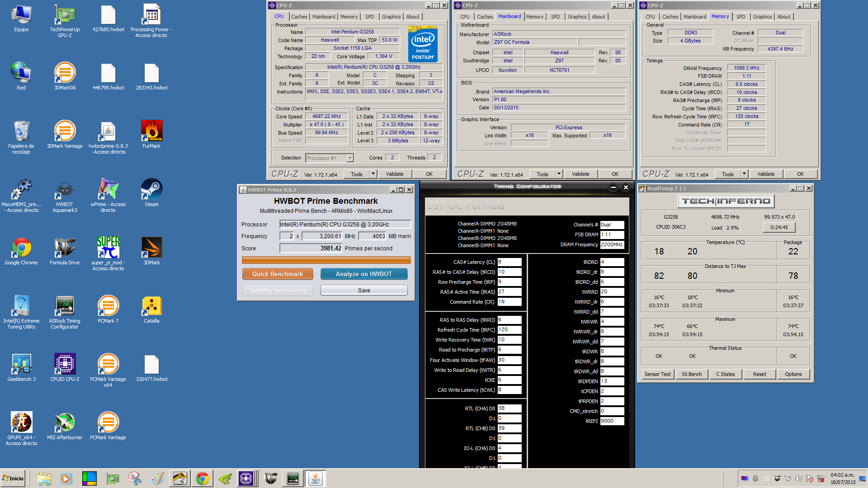Click DRAM Frequency field in Timing Configurator
868x488 pixels.
[612, 244]
